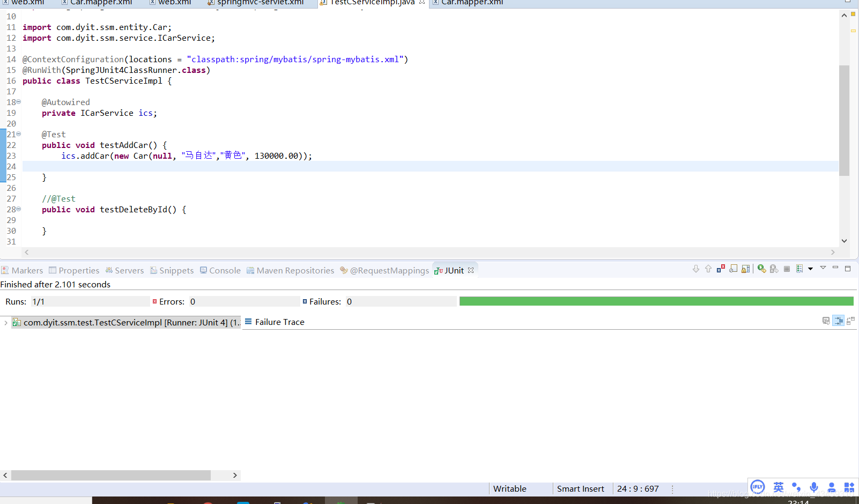The width and height of the screenshot is (859, 504).
Task: Open @RequestMappings tab
Action: click(x=384, y=270)
